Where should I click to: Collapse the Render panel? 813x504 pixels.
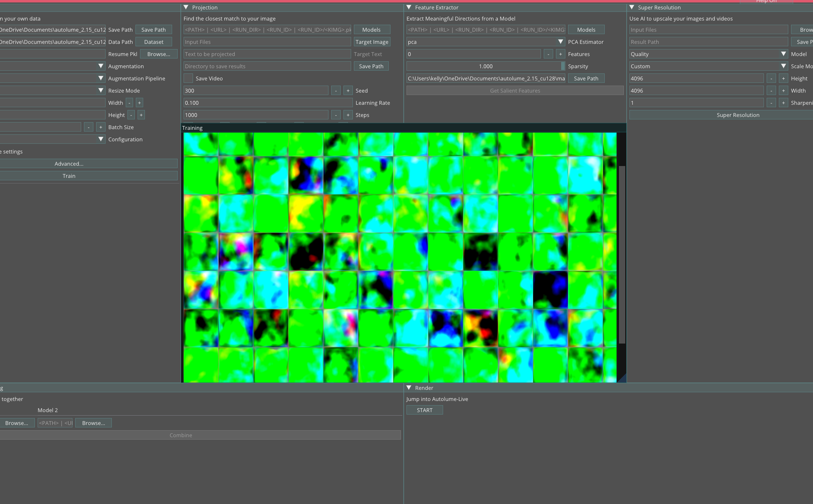(409, 388)
